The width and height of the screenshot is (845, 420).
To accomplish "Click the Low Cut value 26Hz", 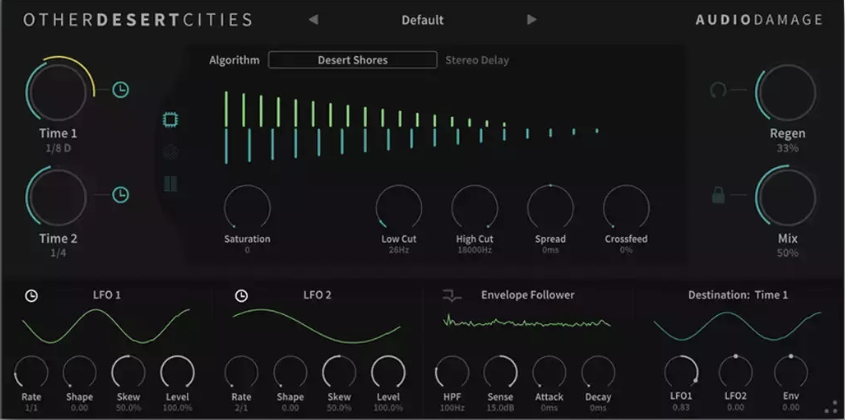I will coord(399,250).
